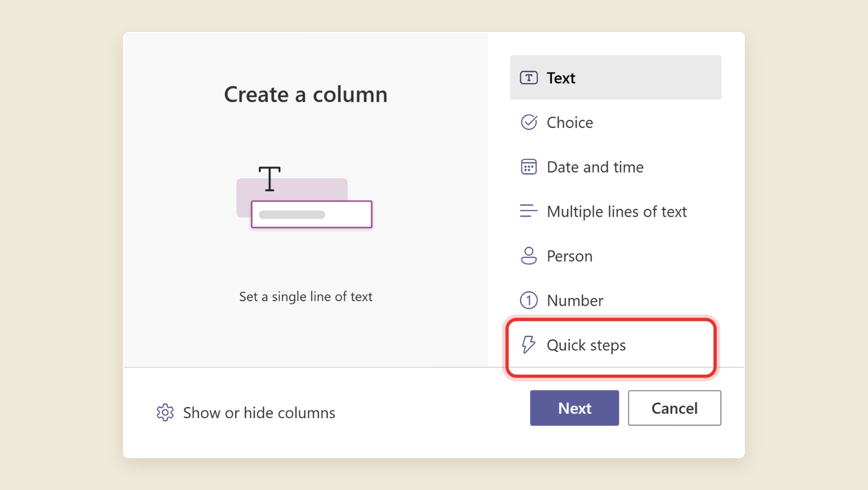Choose the Person column type label

pos(570,256)
